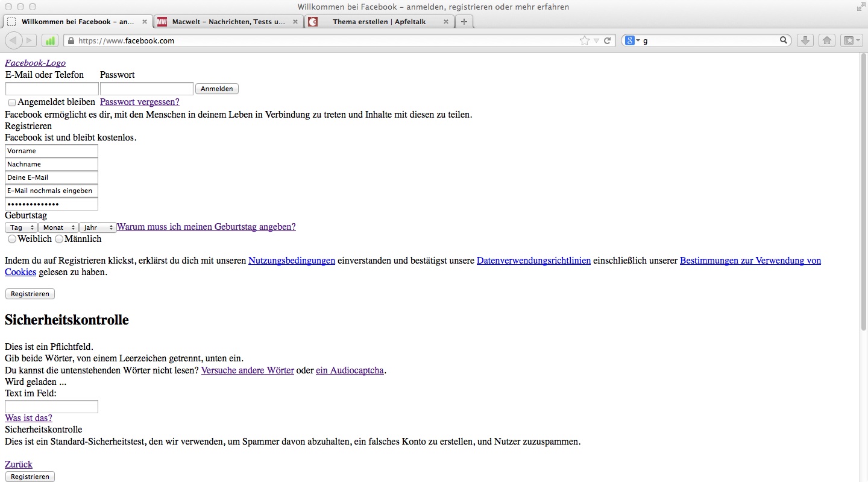This screenshot has height=482, width=868.
Task: Select the Weiblich radio button
Action: tap(12, 239)
